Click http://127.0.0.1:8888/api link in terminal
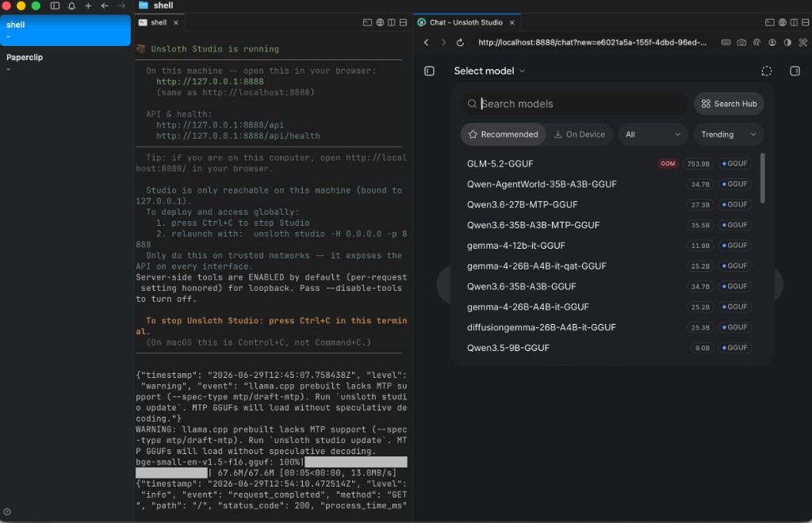The width and height of the screenshot is (812, 523). coord(220,124)
